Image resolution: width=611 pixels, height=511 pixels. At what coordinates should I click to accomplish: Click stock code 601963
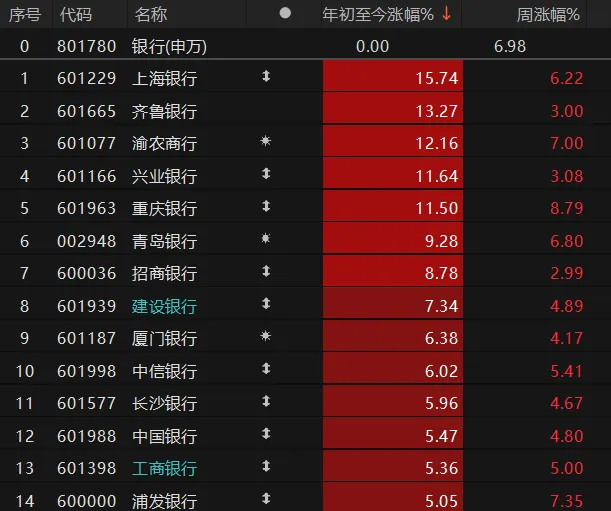pyautogui.click(x=87, y=209)
